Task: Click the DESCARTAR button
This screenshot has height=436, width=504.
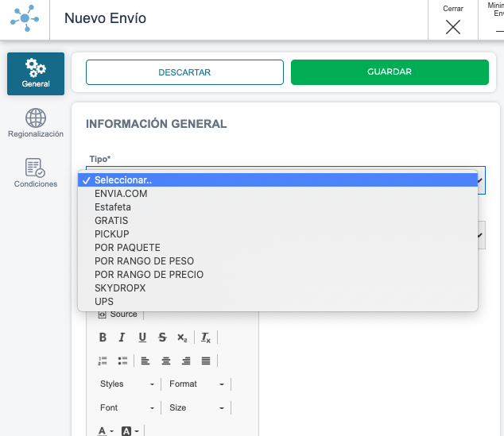Action: coord(184,72)
